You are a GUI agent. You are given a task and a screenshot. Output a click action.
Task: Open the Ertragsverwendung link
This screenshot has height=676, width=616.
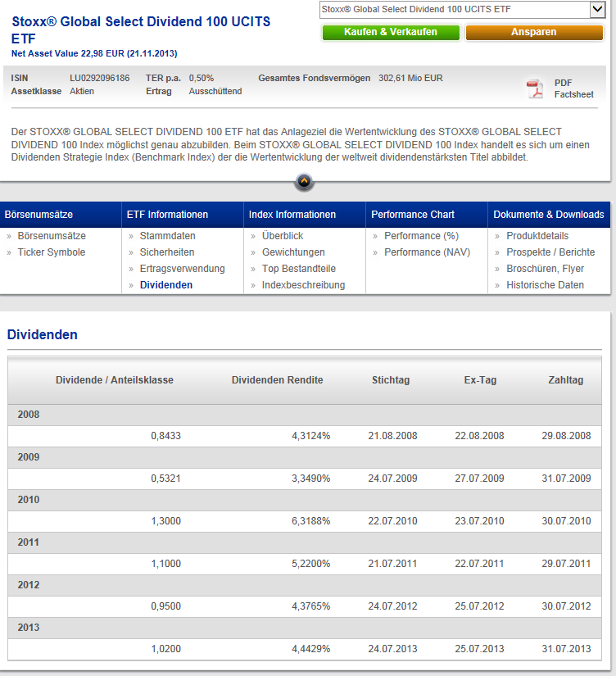click(x=183, y=269)
